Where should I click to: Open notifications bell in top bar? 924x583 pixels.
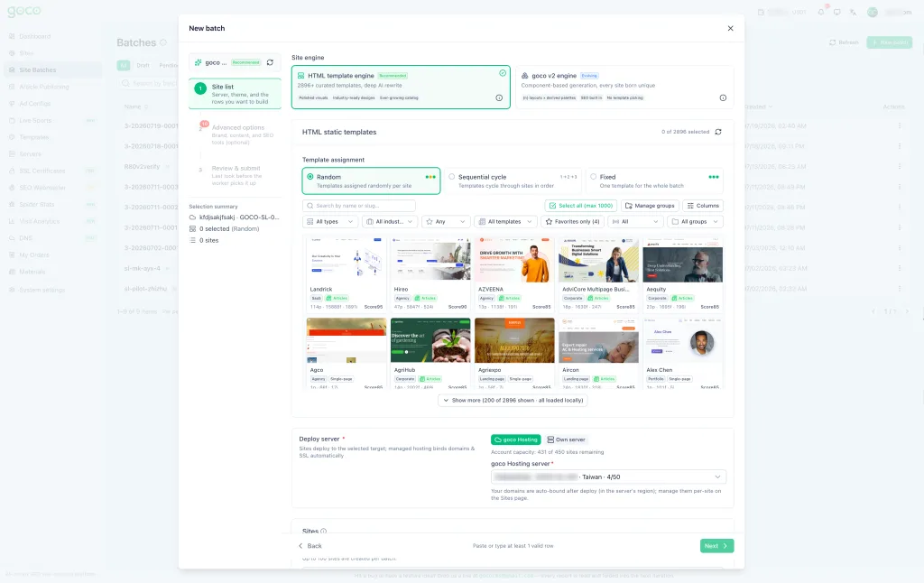pos(821,12)
